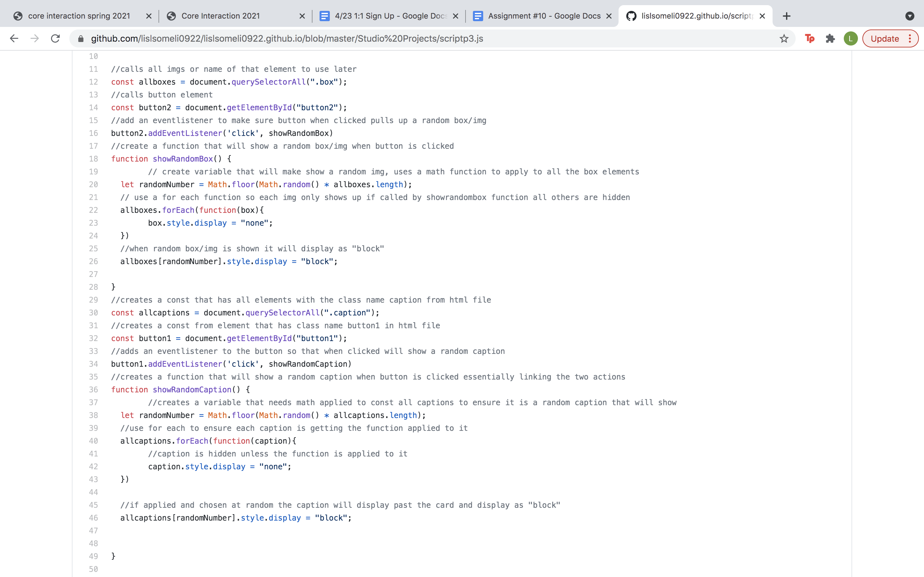The height and width of the screenshot is (577, 924).
Task: Switch to Core Interaction 2021 tab
Action: [x=221, y=16]
